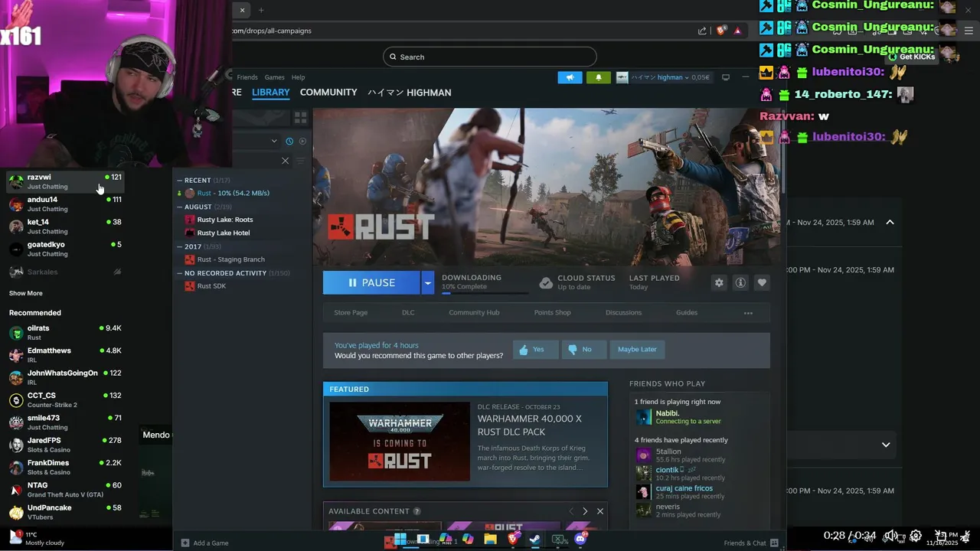
Task: Collapse the top drops campaign entry chevron
Action: tap(890, 222)
